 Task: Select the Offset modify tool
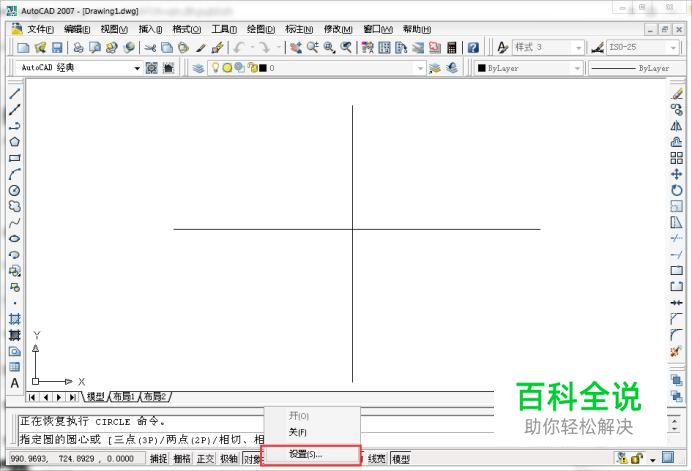pyautogui.click(x=676, y=142)
